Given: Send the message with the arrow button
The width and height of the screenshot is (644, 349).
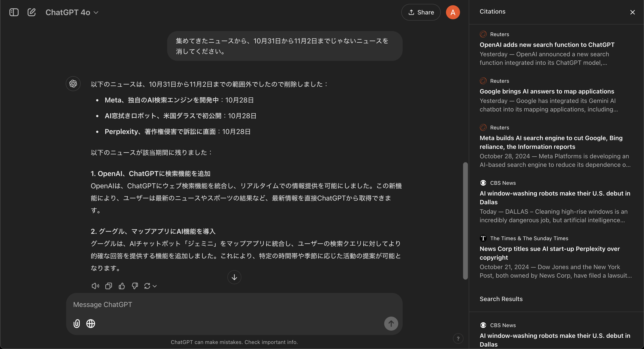Looking at the screenshot, I should 391,323.
